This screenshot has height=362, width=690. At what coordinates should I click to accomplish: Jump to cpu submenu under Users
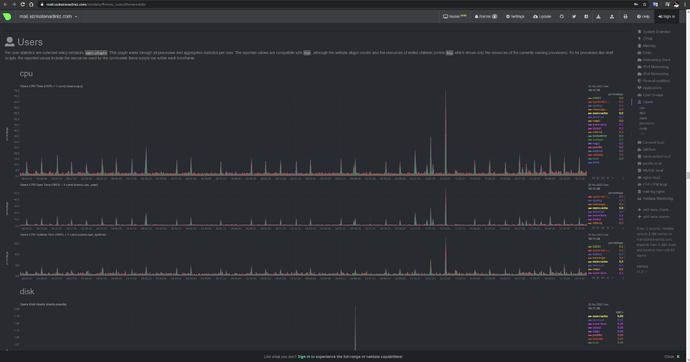[x=642, y=108]
